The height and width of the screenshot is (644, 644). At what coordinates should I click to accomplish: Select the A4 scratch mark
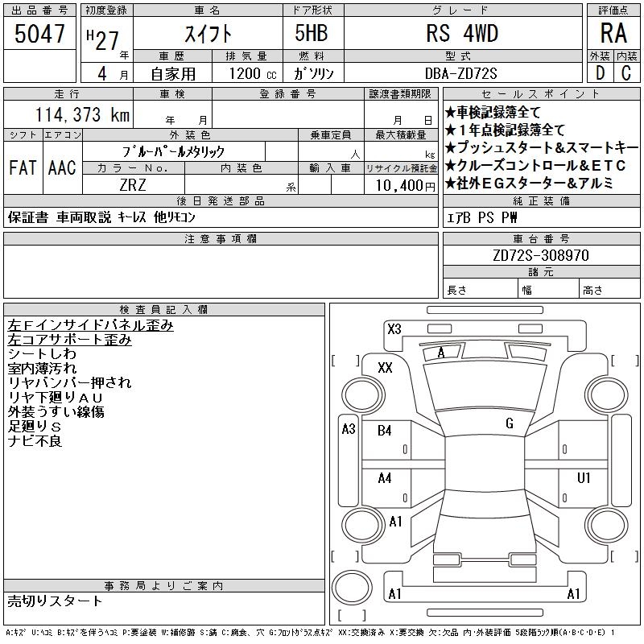(x=385, y=478)
